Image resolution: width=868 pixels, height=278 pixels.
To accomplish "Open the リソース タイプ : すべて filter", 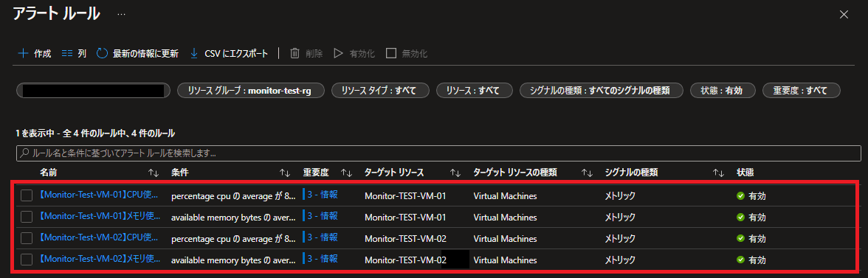I will (x=380, y=91).
